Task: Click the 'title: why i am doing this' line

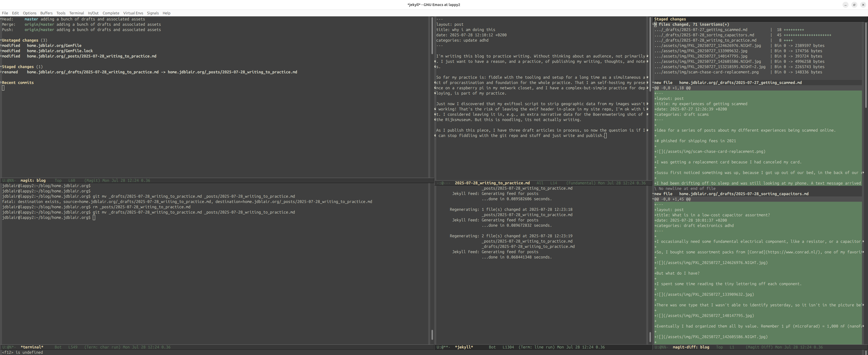Action: point(466,30)
